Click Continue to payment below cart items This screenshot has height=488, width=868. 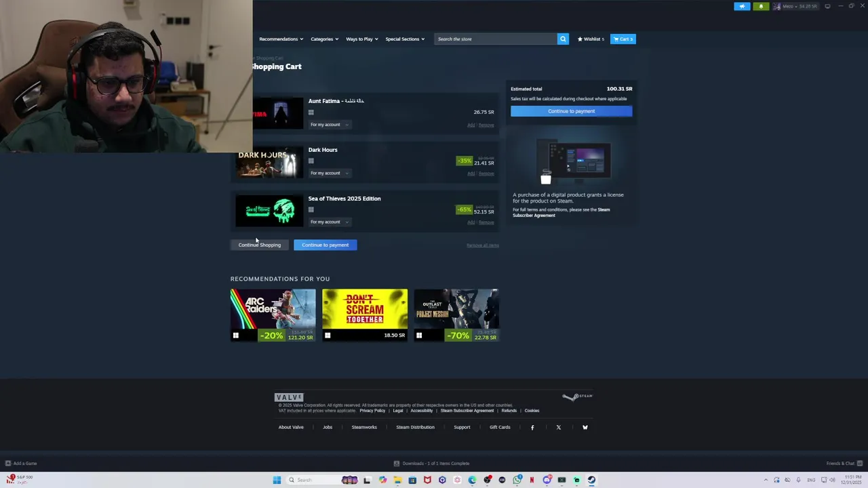325,245
